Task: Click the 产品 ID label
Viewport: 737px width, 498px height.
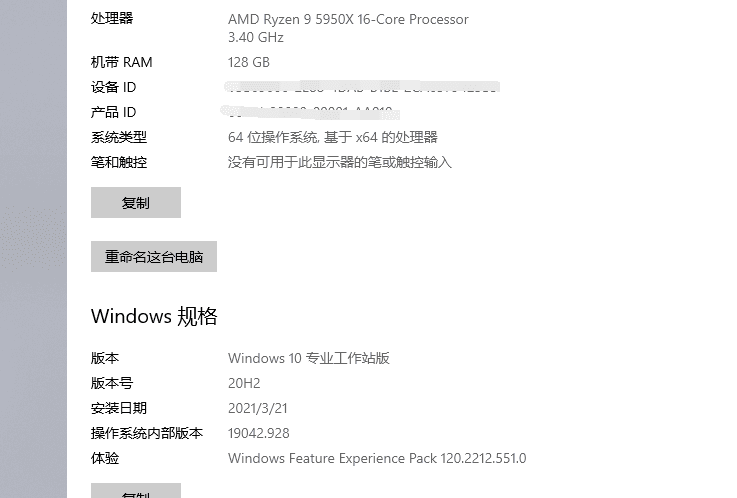Action: click(x=114, y=112)
